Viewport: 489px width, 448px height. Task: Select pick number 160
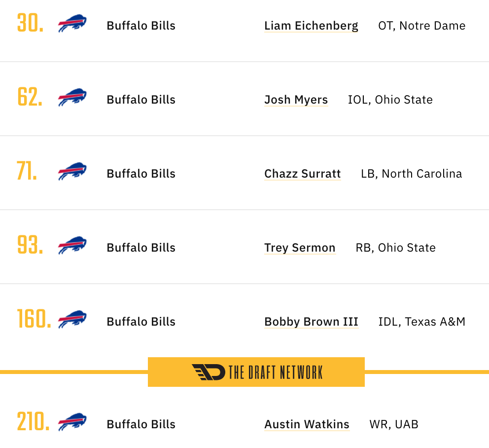pyautogui.click(x=34, y=319)
